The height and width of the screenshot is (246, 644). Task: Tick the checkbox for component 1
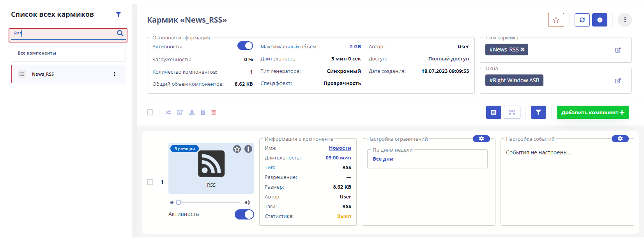coord(150,182)
